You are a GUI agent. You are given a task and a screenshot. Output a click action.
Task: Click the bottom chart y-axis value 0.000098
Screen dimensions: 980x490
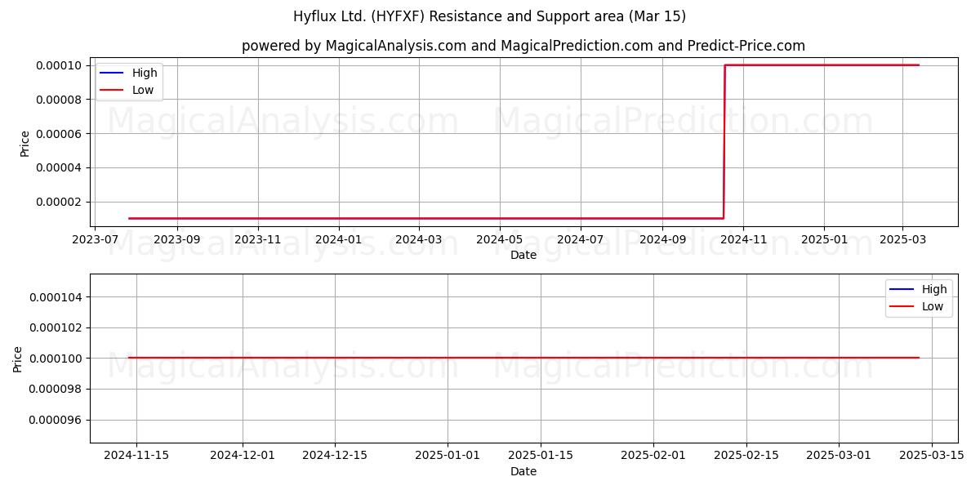coord(56,390)
